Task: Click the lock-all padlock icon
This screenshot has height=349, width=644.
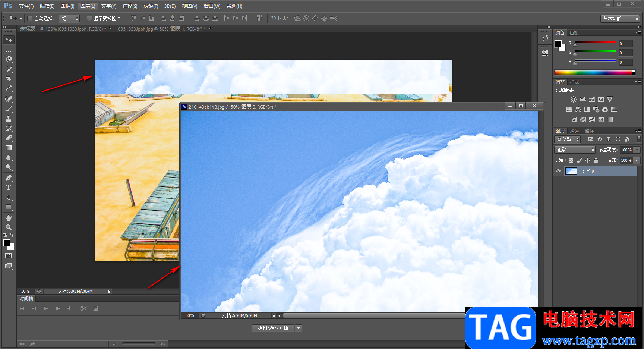Action: tap(596, 160)
